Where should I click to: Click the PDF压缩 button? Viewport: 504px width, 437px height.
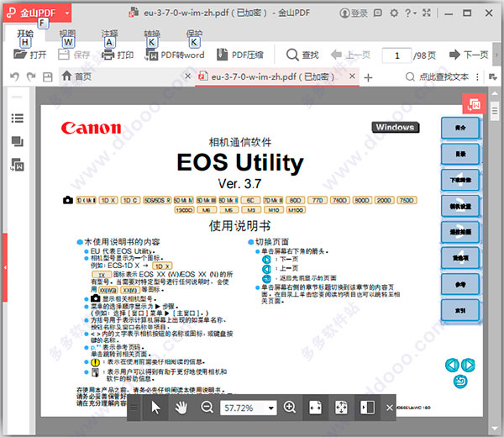point(240,55)
